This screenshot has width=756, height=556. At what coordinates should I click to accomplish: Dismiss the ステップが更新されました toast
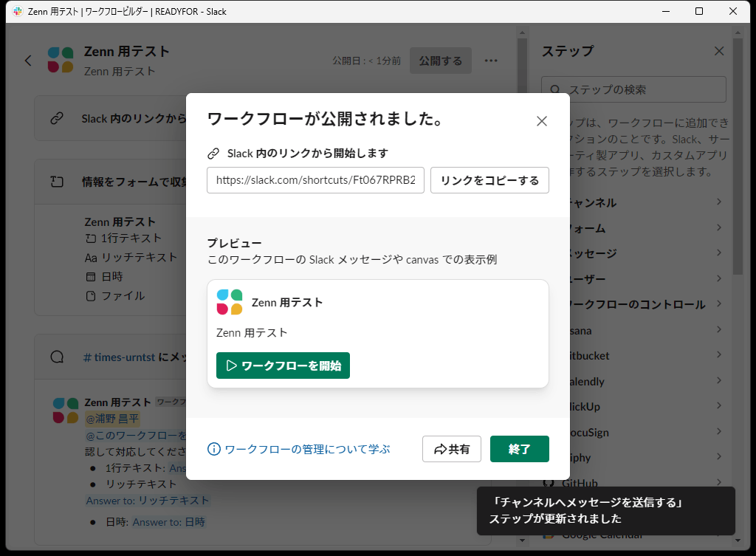(605, 511)
